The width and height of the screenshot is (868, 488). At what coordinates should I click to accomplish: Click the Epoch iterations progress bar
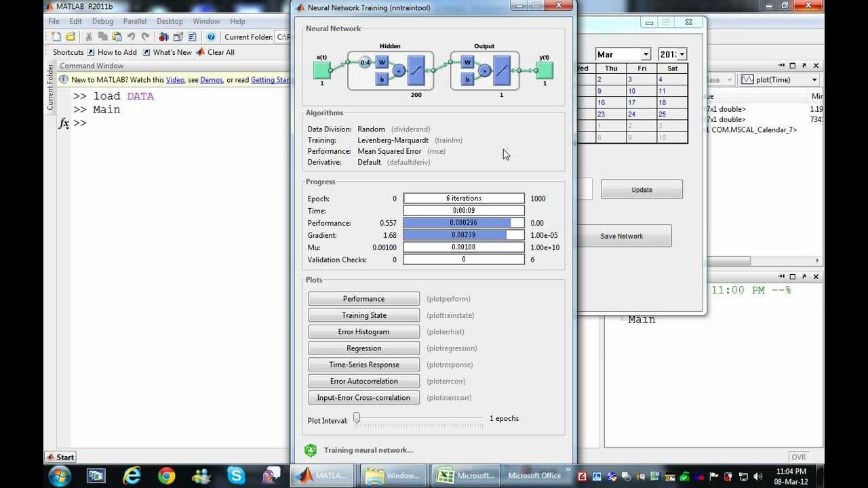464,199
